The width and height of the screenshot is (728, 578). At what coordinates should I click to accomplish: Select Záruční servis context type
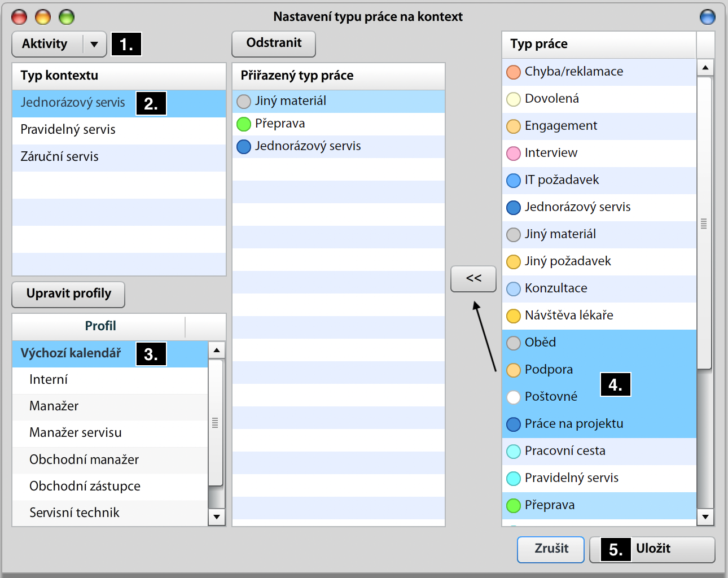point(59,157)
